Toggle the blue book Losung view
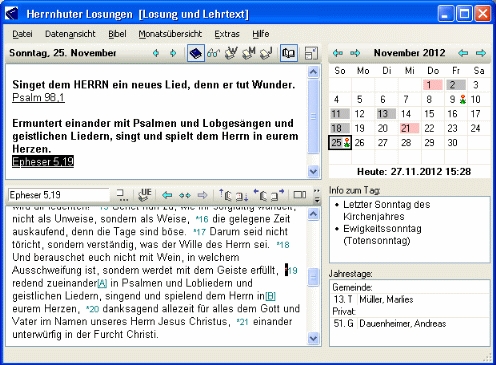 pyautogui.click(x=196, y=53)
